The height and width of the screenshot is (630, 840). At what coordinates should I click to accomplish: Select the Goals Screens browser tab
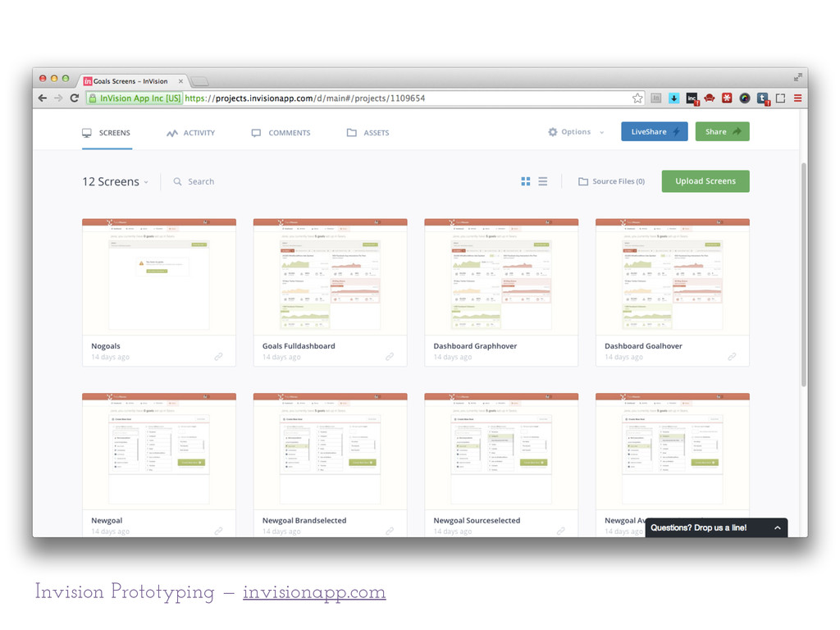(x=130, y=81)
